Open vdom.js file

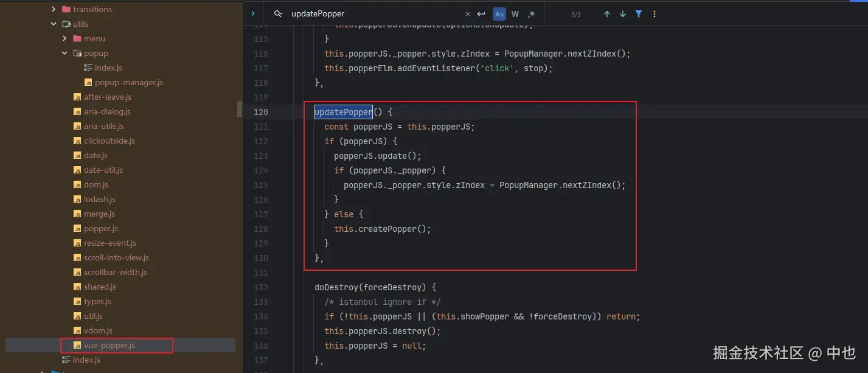(x=98, y=330)
